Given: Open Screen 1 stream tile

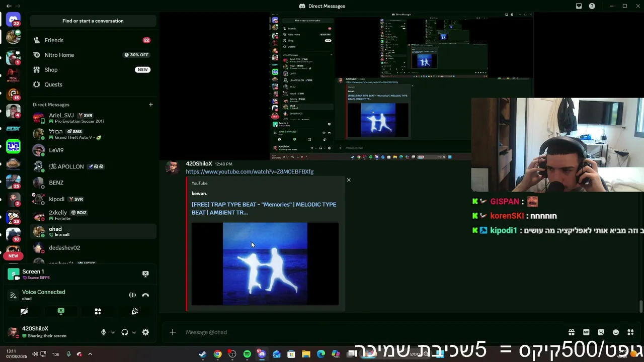Looking at the screenshot, I should (x=14, y=274).
